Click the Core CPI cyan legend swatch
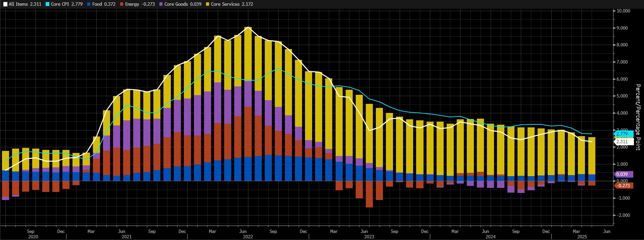Screen dimensions: 644x240 [47, 4]
